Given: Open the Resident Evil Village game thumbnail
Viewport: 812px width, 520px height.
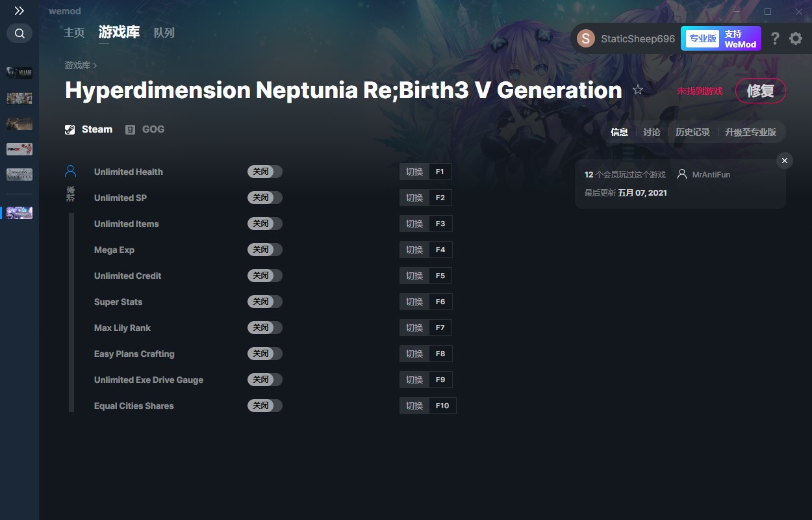Looking at the screenshot, I should pos(19,72).
